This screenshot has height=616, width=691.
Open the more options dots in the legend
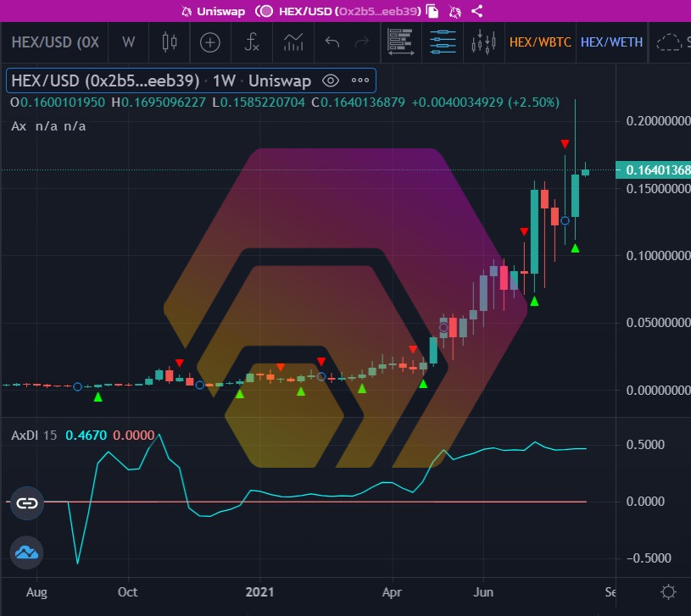tap(360, 80)
